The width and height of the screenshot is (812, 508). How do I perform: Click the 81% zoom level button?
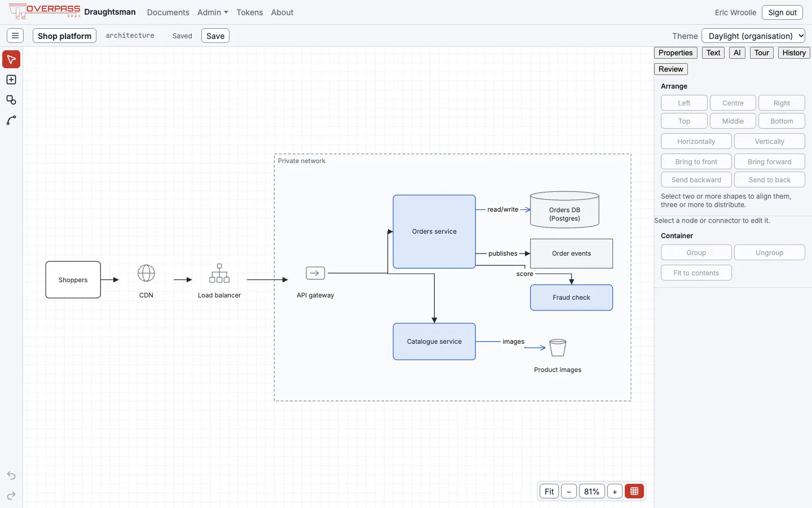592,491
